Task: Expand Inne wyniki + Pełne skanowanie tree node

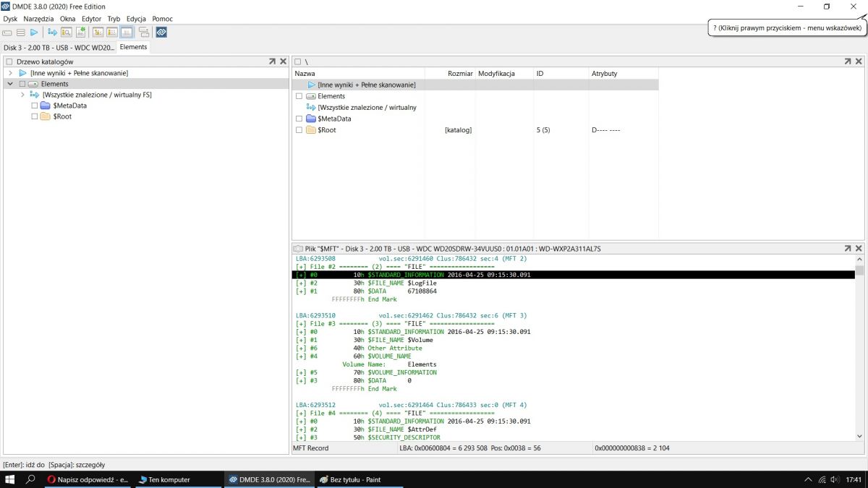Action: click(10, 73)
